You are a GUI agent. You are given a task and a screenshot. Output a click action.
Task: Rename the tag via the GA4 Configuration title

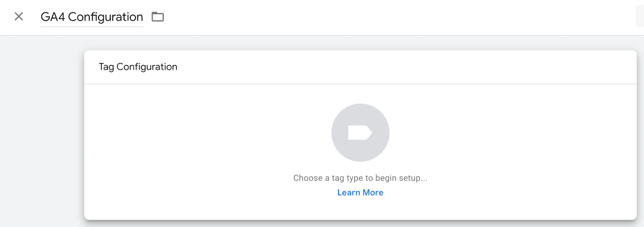(92, 17)
